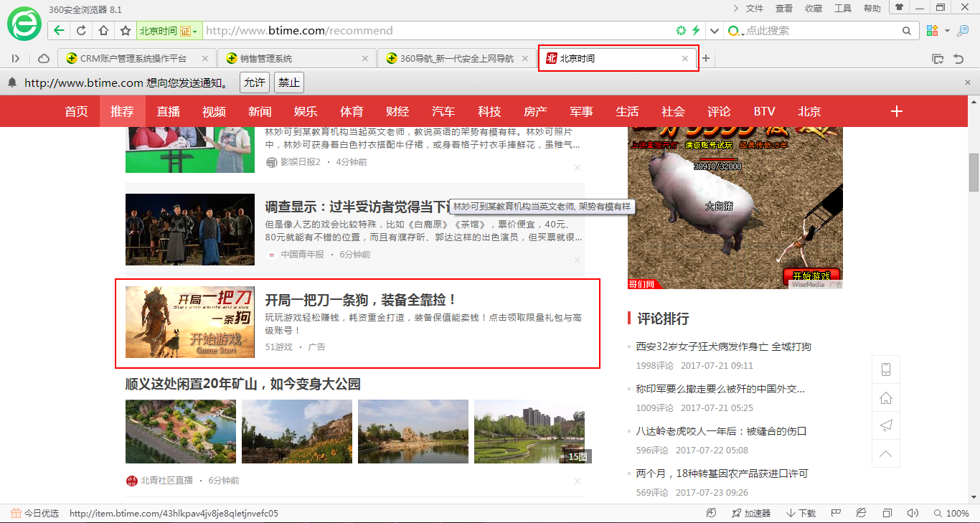Click 允许 to allow notifications
The width and height of the screenshot is (980, 523).
pyautogui.click(x=255, y=83)
